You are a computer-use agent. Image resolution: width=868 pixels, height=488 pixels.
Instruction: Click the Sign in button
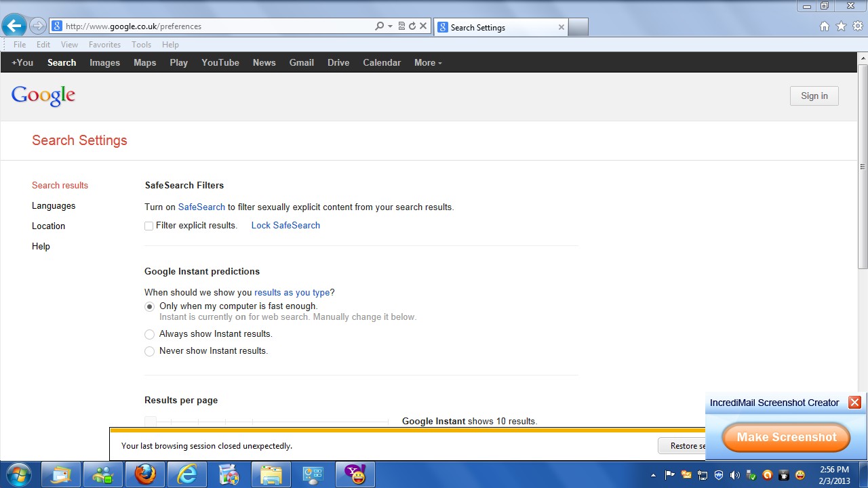click(x=814, y=96)
